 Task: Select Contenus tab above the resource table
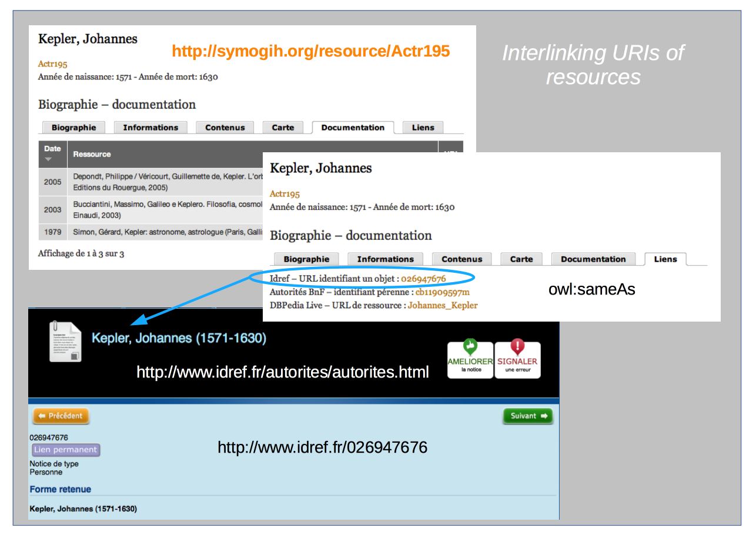click(x=225, y=128)
